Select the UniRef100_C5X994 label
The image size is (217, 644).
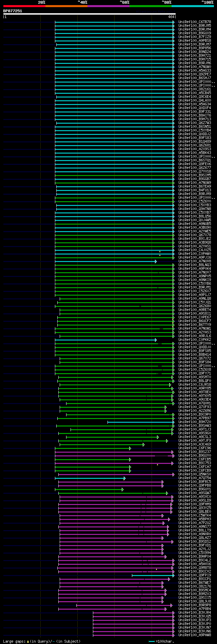pyautogui.click(x=195, y=553)
